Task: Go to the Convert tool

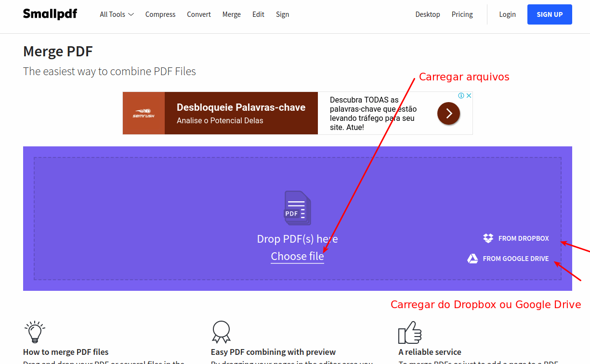Action: [x=199, y=14]
